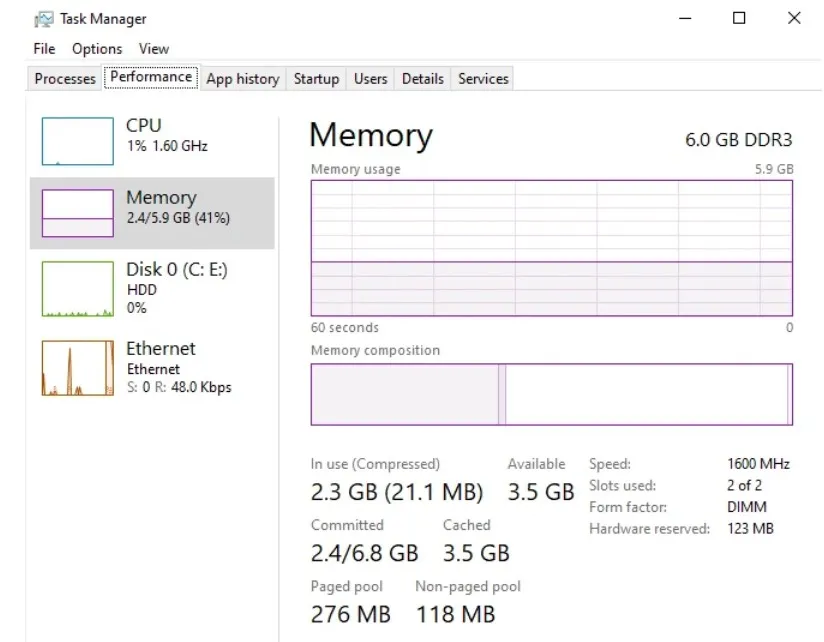The image size is (824, 642).
Task: Open the App history tab
Action: pos(242,78)
